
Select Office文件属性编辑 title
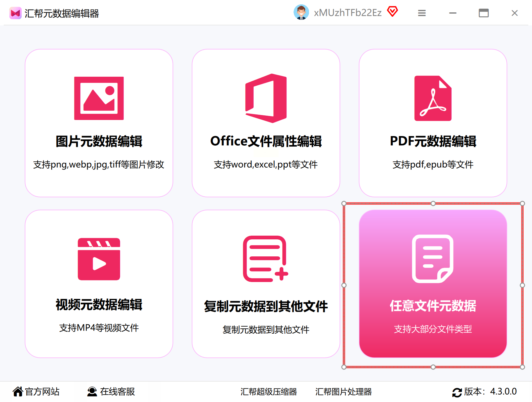(x=266, y=141)
